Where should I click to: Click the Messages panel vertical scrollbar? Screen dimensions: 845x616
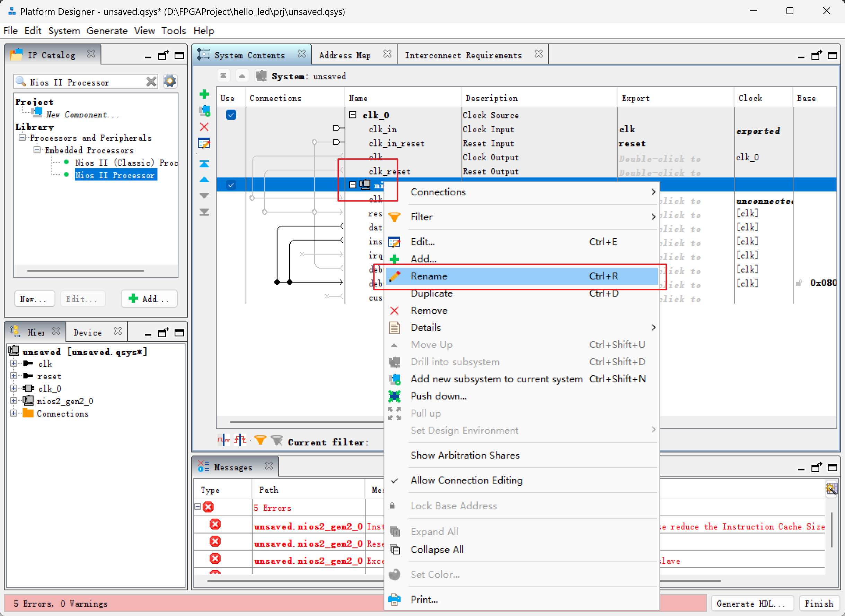point(831,529)
